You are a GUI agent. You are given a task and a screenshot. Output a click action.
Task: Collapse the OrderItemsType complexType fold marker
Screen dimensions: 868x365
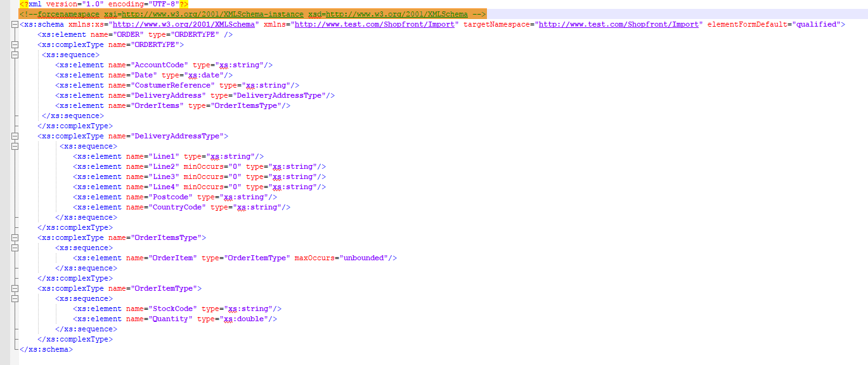15,238
